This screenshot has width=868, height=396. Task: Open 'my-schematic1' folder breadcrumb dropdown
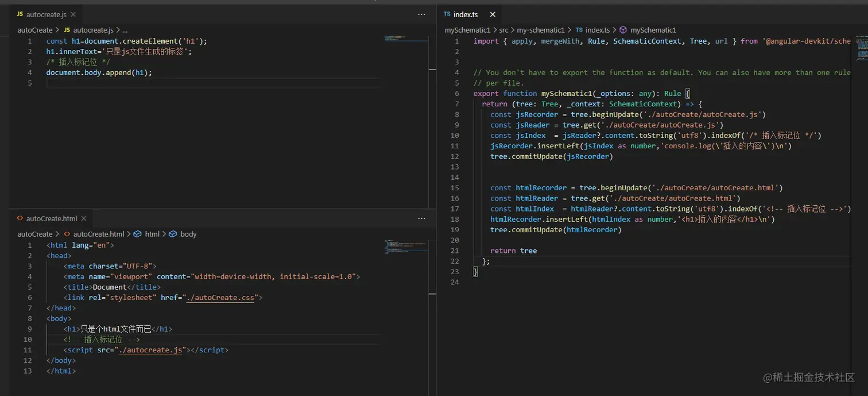coord(540,30)
